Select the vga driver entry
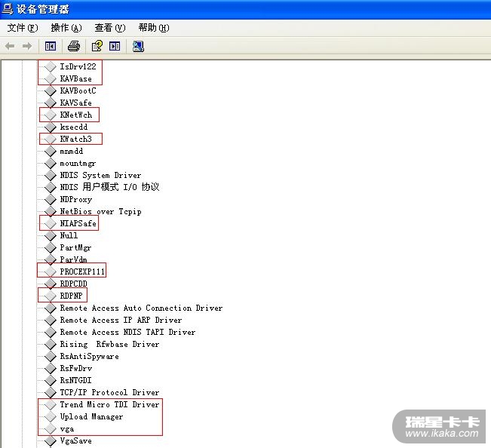Image resolution: width=491 pixels, height=448 pixels. point(67,429)
